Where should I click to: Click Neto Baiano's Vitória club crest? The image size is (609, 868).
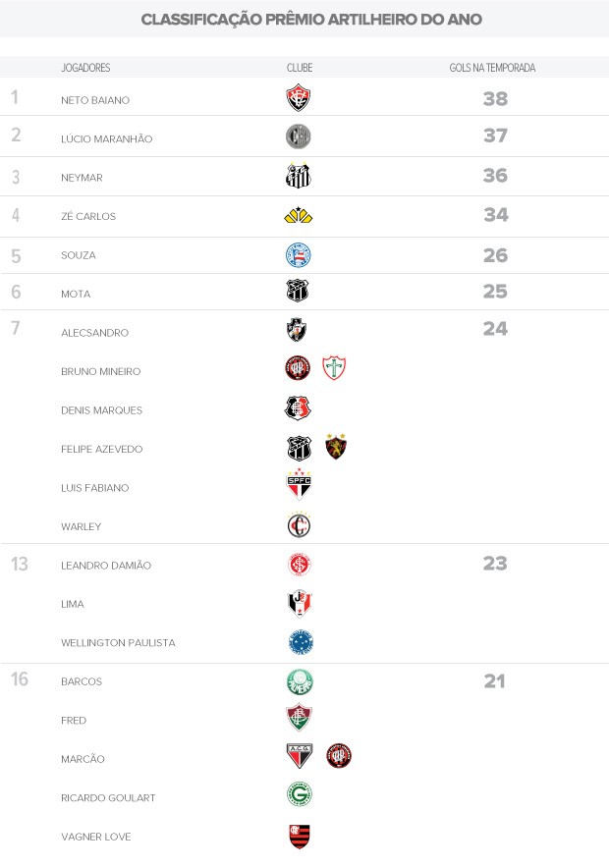pyautogui.click(x=298, y=98)
